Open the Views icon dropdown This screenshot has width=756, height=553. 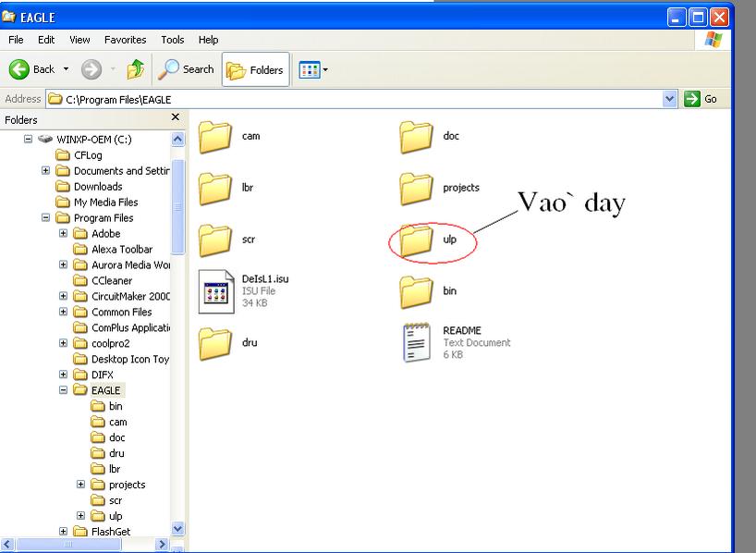click(x=313, y=70)
